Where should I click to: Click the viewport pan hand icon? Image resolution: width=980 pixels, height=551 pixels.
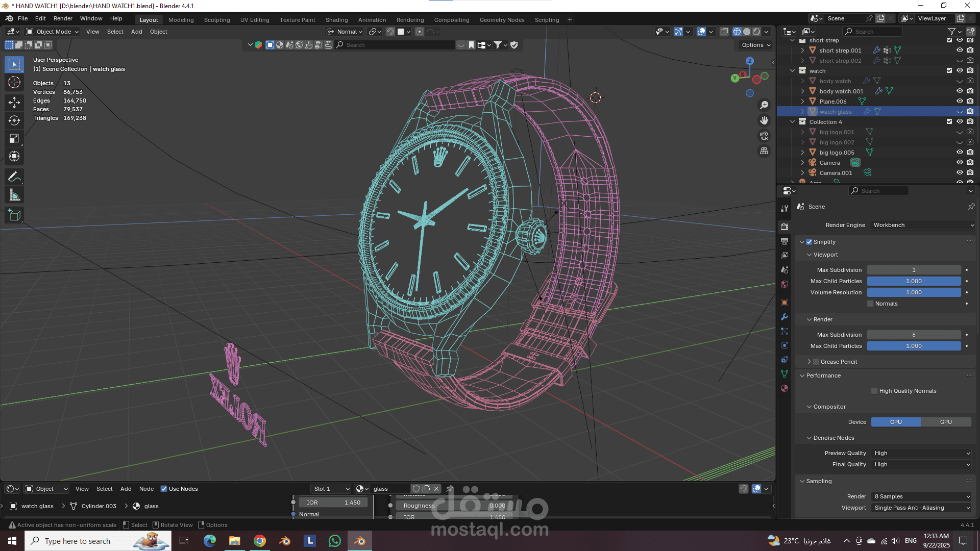(764, 120)
